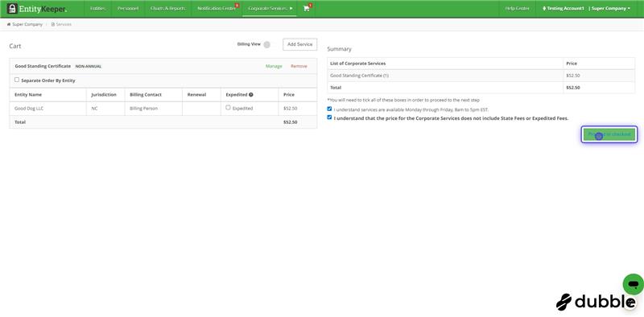Screen dimensions: 644x317
Task: Click the NON-ANNUAL label
Action: coord(89,67)
